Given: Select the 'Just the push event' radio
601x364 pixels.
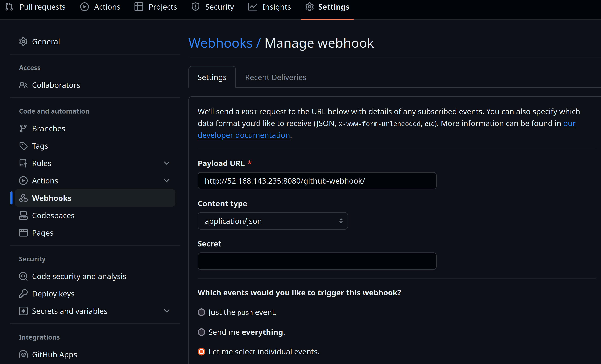Looking at the screenshot, I should coord(201,312).
